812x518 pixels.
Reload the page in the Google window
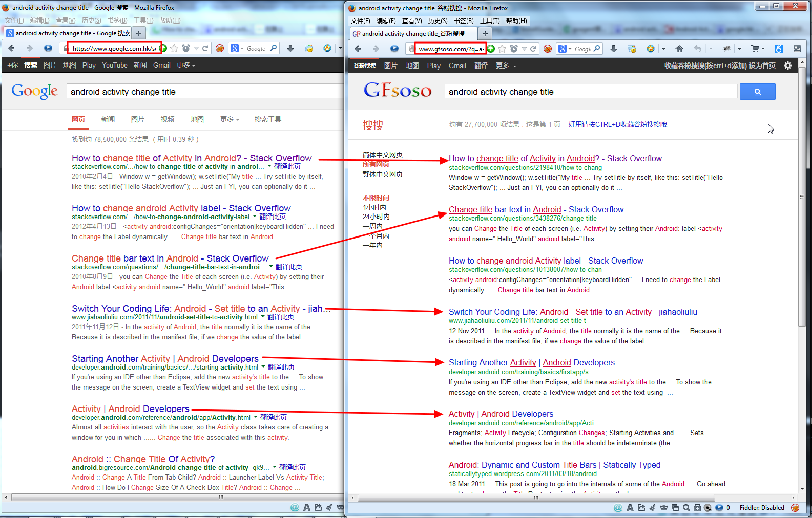tap(205, 48)
